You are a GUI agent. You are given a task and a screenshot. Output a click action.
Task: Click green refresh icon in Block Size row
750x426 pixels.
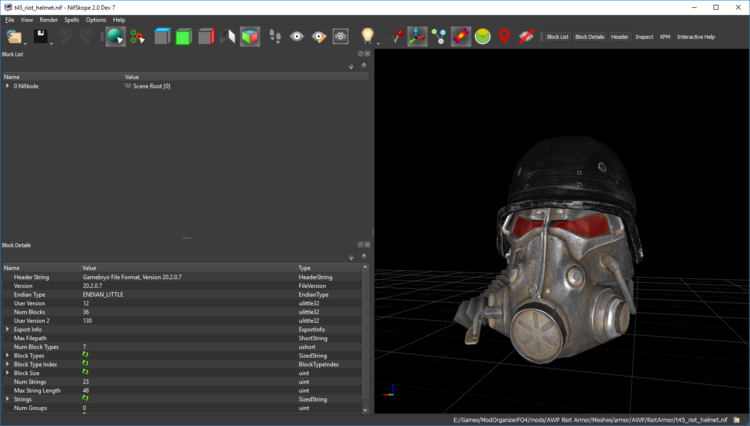[85, 372]
